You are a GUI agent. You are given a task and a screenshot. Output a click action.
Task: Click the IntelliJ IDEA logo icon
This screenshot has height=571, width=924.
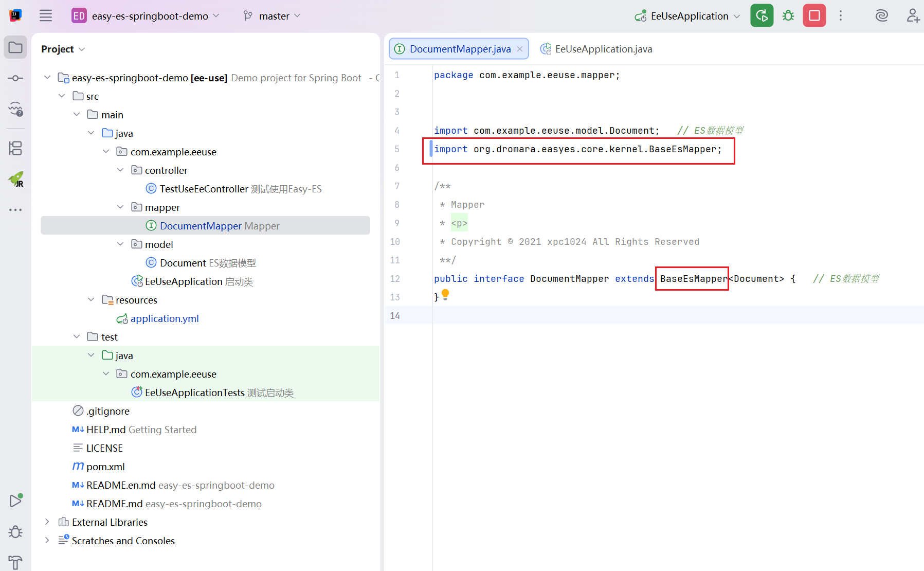coord(15,15)
